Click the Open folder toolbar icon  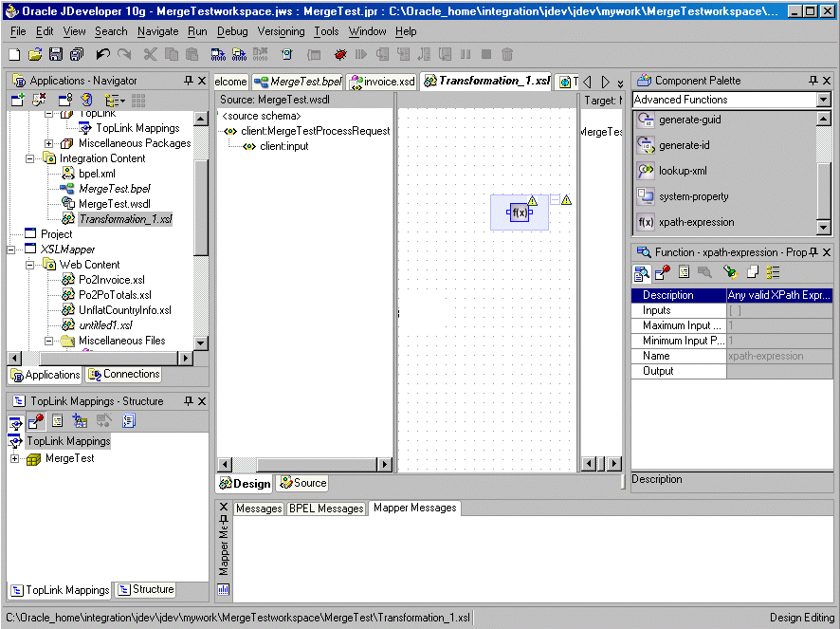[35, 54]
